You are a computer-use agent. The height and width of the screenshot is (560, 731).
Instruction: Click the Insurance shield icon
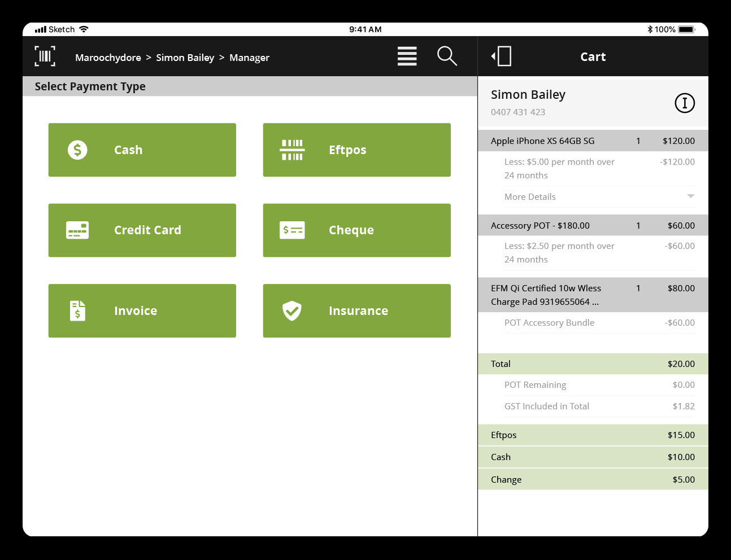click(x=292, y=310)
